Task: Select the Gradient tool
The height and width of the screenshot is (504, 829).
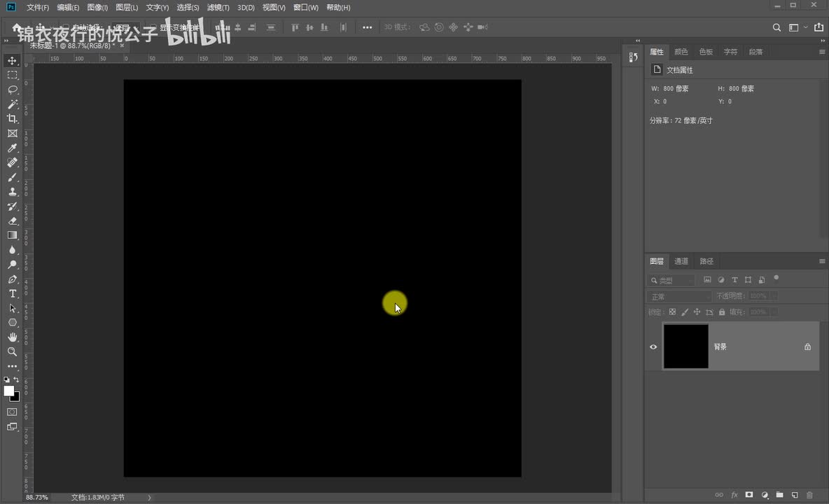Action: 12,236
